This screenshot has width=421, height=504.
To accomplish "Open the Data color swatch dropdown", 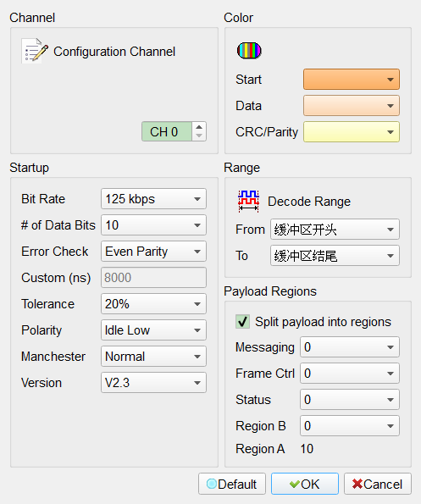I will [352, 105].
